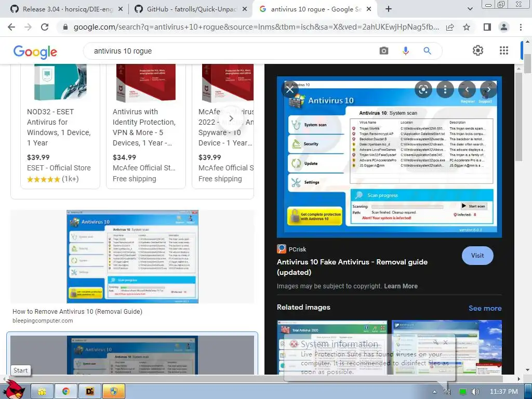Image resolution: width=532 pixels, height=399 pixels.
Task: Click the volume speaker tray icon
Action: tap(475, 392)
